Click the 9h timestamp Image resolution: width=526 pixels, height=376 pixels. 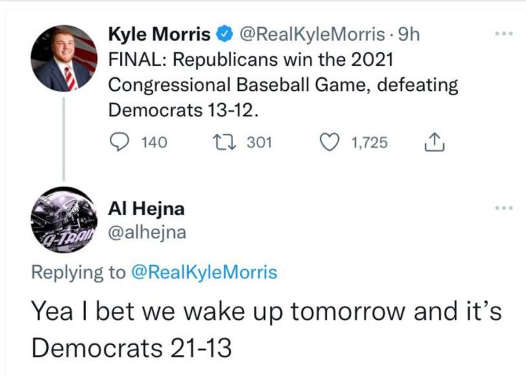pos(409,34)
